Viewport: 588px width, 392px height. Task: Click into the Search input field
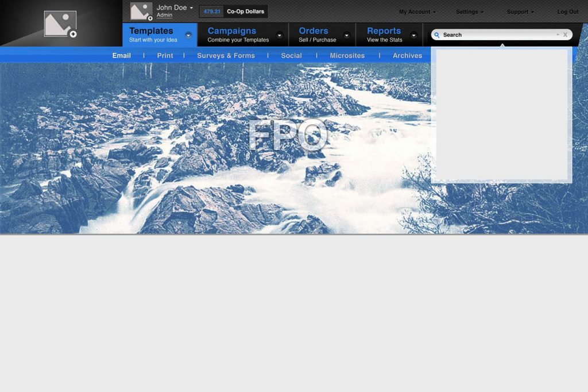point(497,35)
